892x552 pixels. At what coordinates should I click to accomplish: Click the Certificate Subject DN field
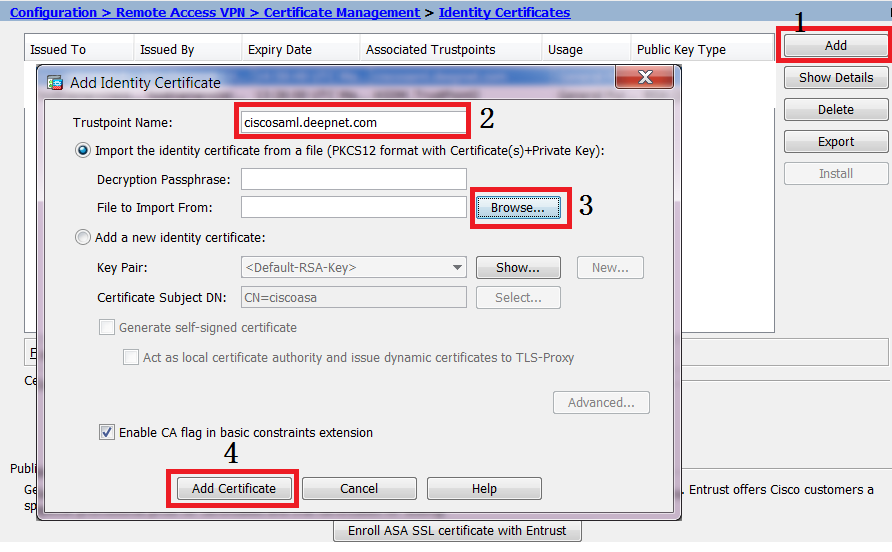[x=353, y=297]
